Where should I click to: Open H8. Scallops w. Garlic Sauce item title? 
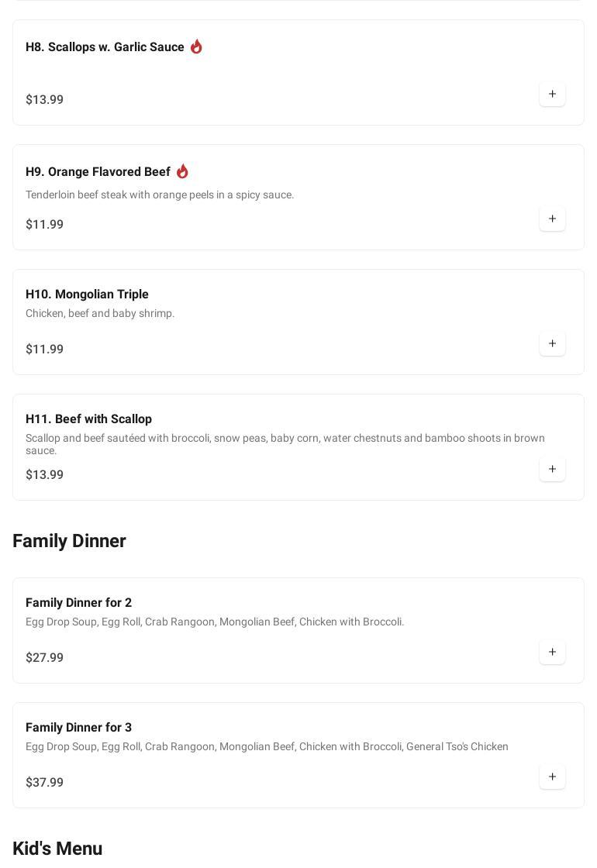(105, 47)
